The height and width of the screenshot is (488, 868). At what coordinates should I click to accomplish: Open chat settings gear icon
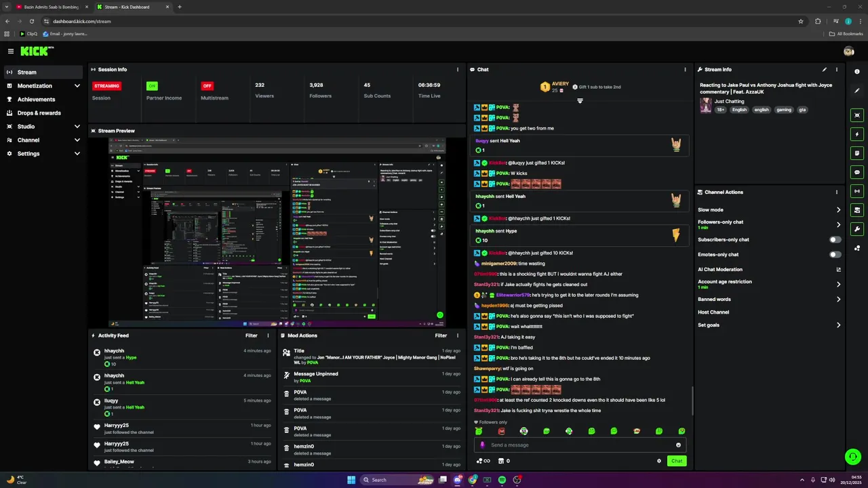click(x=658, y=461)
